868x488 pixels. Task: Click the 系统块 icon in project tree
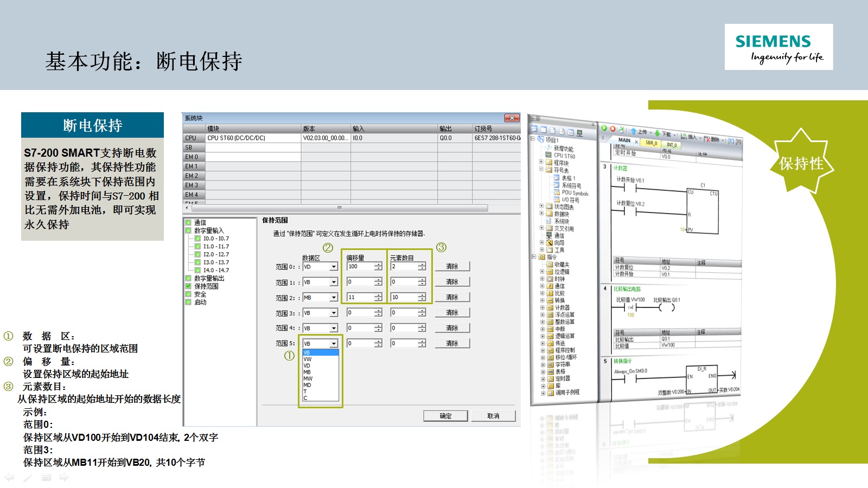(549, 221)
